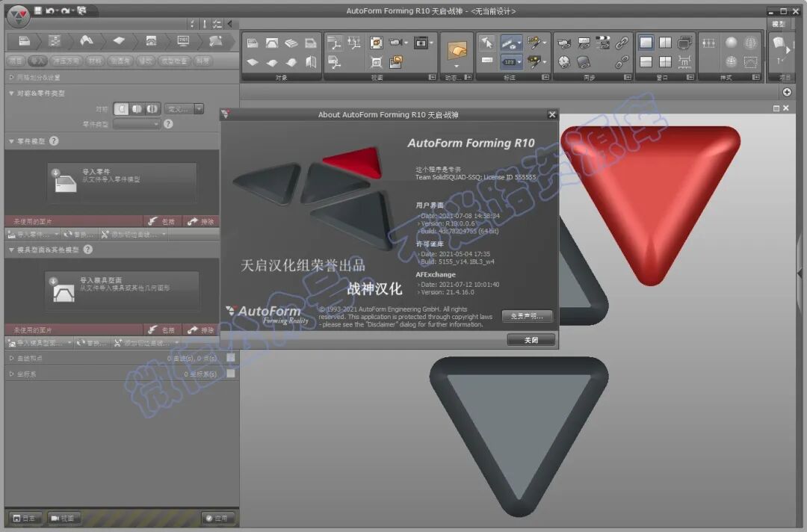Viewport: 807px width, 532px height.
Task: Click the 应用 button at the panel bottom
Action: [217, 518]
